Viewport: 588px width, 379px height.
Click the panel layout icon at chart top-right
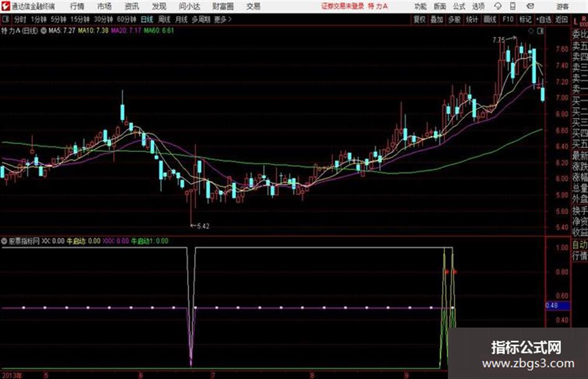(540, 31)
